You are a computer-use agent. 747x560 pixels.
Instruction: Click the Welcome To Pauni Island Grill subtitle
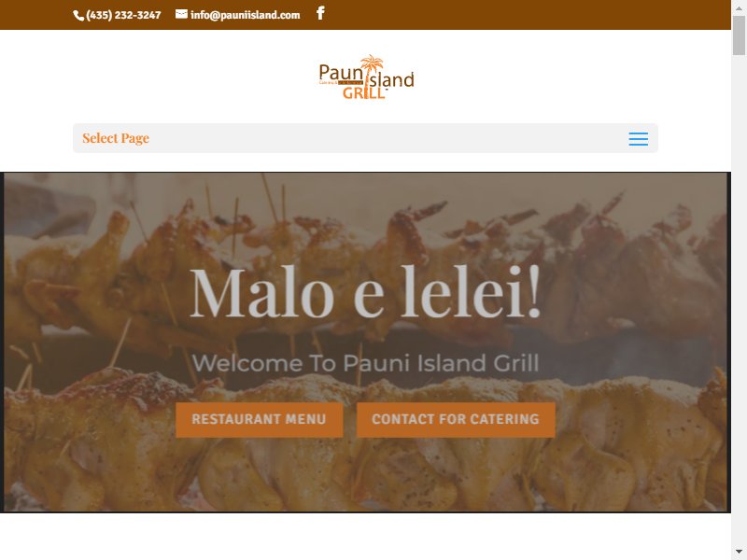click(365, 363)
